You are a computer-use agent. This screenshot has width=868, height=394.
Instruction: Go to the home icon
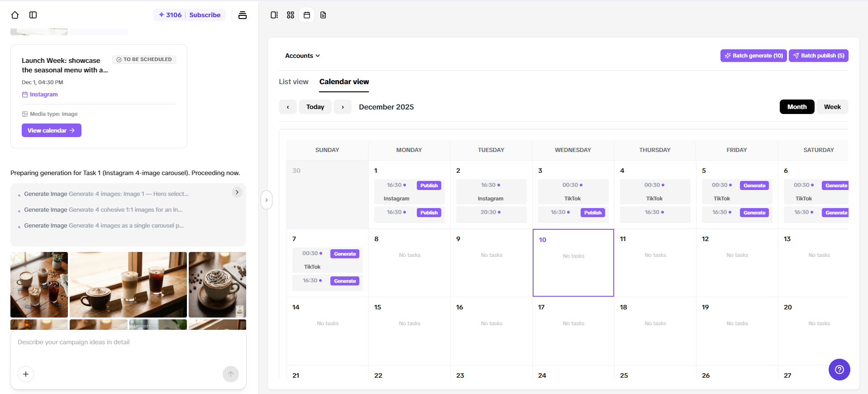[15, 15]
